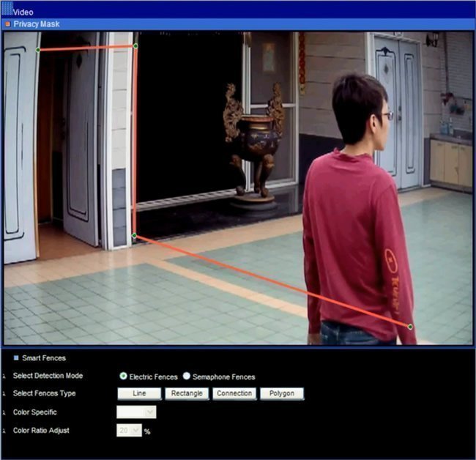The height and width of the screenshot is (460, 476).
Task: Open the Color Specific dropdown
Action: 136,412
